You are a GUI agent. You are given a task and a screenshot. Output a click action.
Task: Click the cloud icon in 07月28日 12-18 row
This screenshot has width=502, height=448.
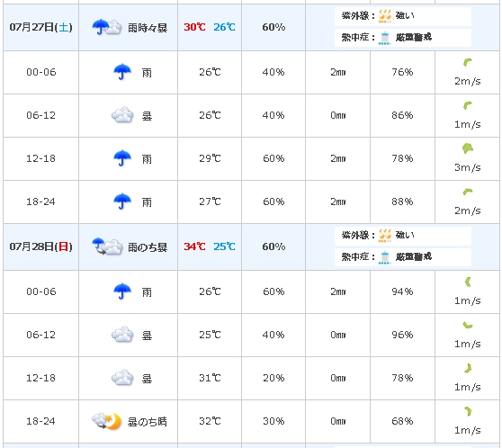122,378
